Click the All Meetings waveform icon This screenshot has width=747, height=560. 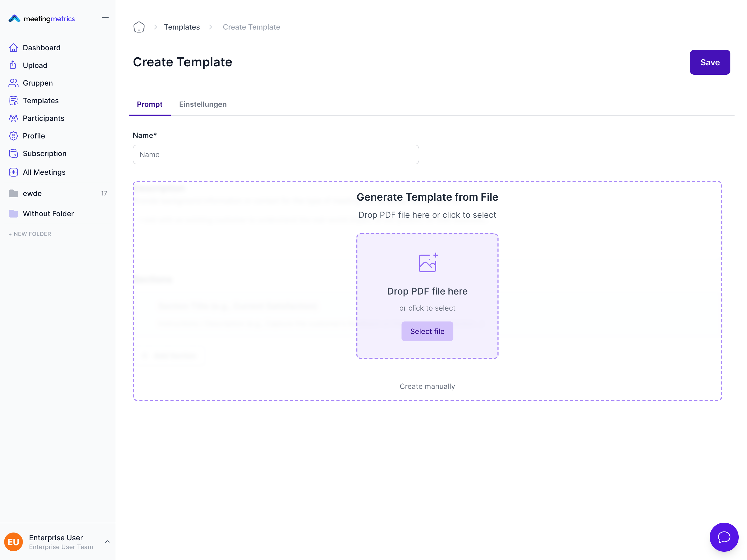tap(13, 172)
